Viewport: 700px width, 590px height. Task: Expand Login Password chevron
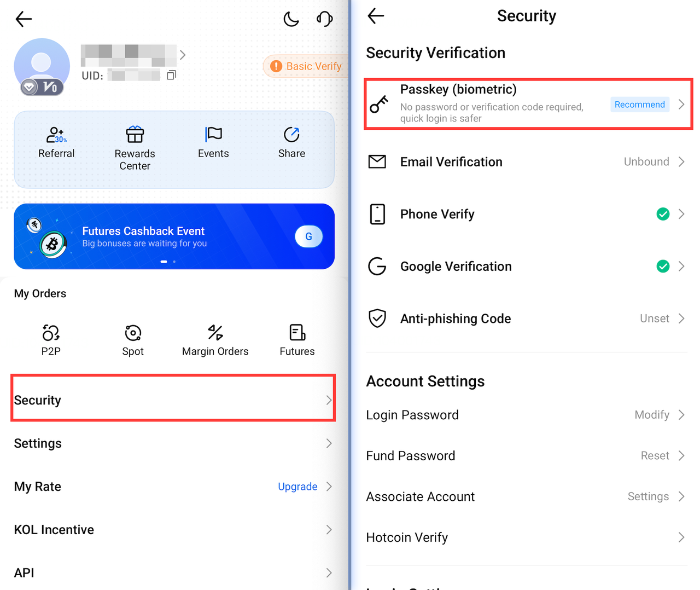pyautogui.click(x=681, y=415)
